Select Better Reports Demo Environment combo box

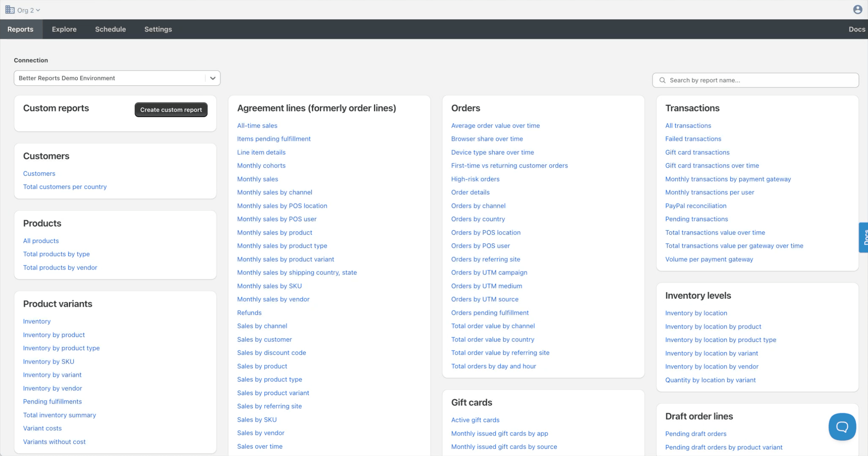pyautogui.click(x=110, y=78)
